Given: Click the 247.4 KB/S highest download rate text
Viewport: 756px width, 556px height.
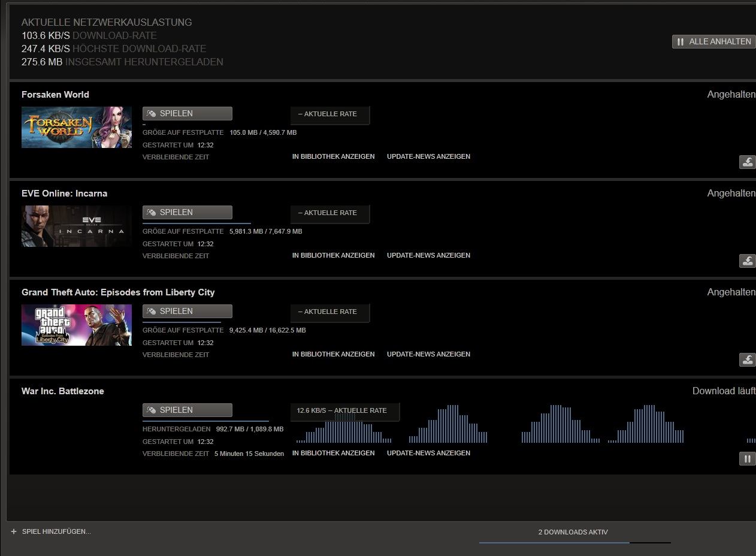Looking at the screenshot, I should (x=114, y=49).
